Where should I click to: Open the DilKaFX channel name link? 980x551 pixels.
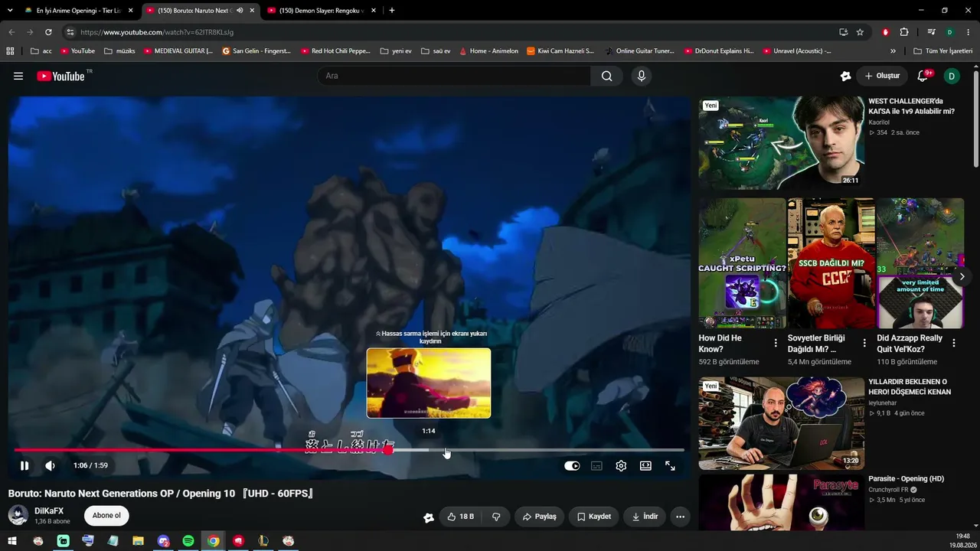[x=49, y=511]
